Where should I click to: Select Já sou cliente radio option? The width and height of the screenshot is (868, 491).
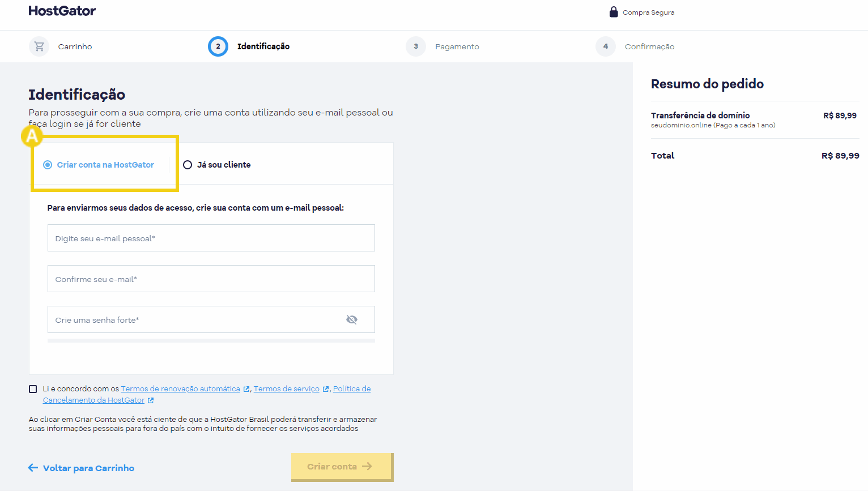pyautogui.click(x=188, y=165)
